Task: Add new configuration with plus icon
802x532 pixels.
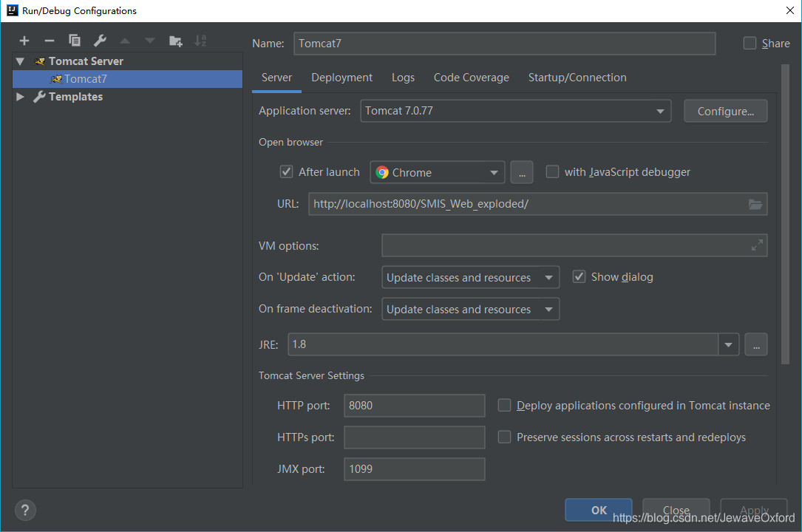Action: pos(24,41)
